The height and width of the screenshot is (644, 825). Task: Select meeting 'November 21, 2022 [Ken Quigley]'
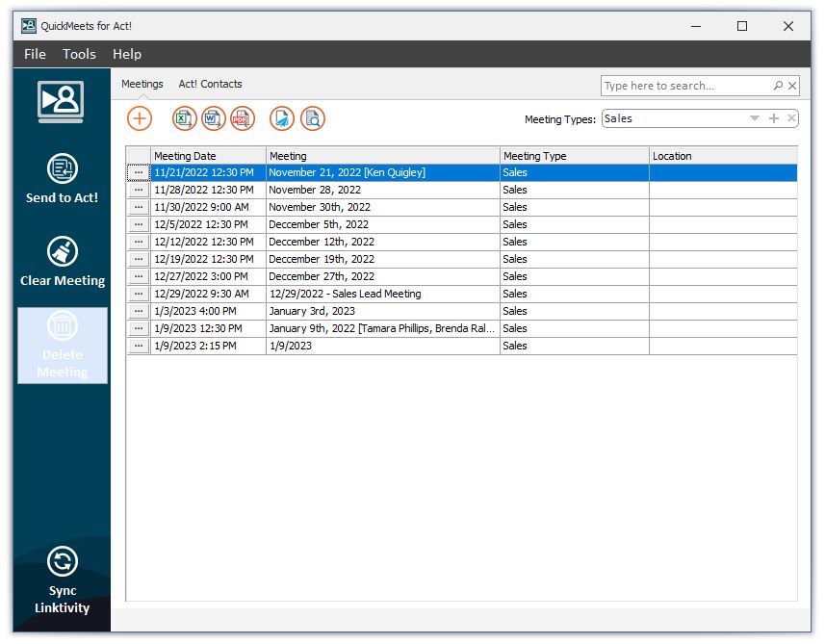383,172
